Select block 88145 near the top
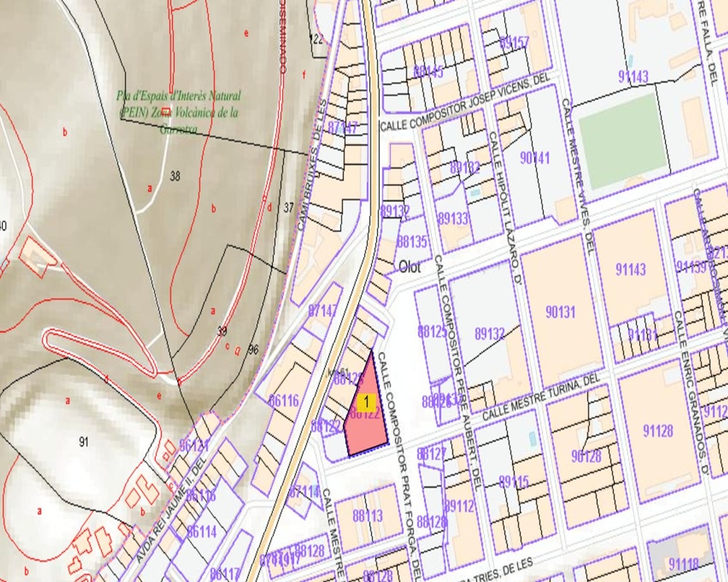Image resolution: width=728 pixels, height=582 pixels. [x=428, y=71]
